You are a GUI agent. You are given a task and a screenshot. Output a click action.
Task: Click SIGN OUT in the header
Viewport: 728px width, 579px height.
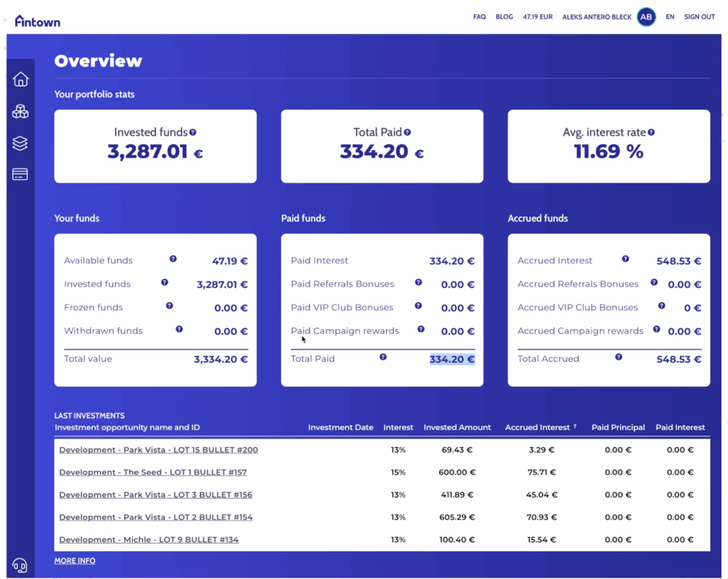pos(699,17)
